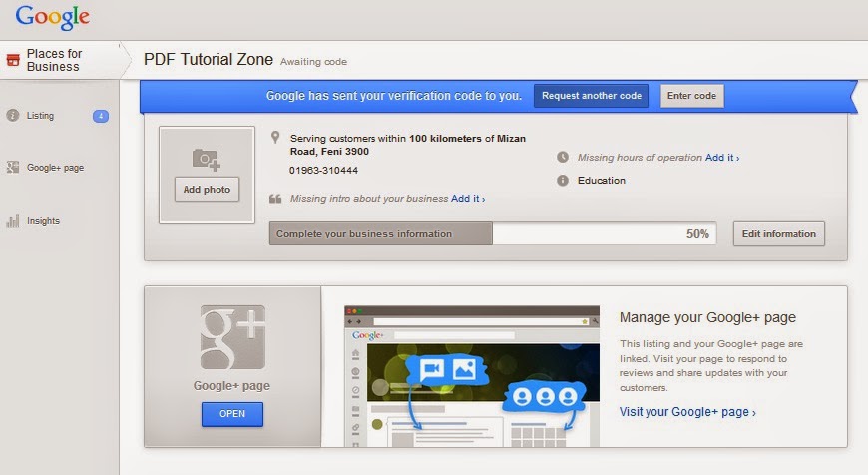Open Insights in the sidebar
Screen dimensions: 868x475
click(x=43, y=220)
